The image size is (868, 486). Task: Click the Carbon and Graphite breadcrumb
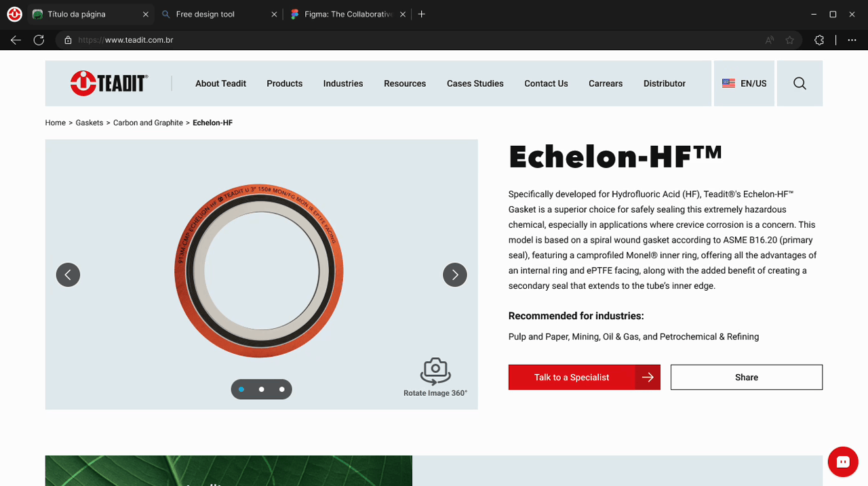148,123
